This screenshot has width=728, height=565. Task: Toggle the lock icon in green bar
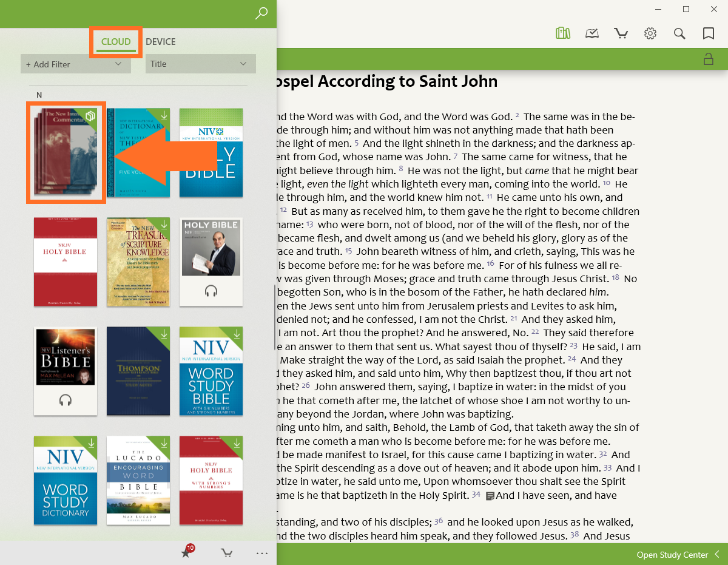(708, 59)
